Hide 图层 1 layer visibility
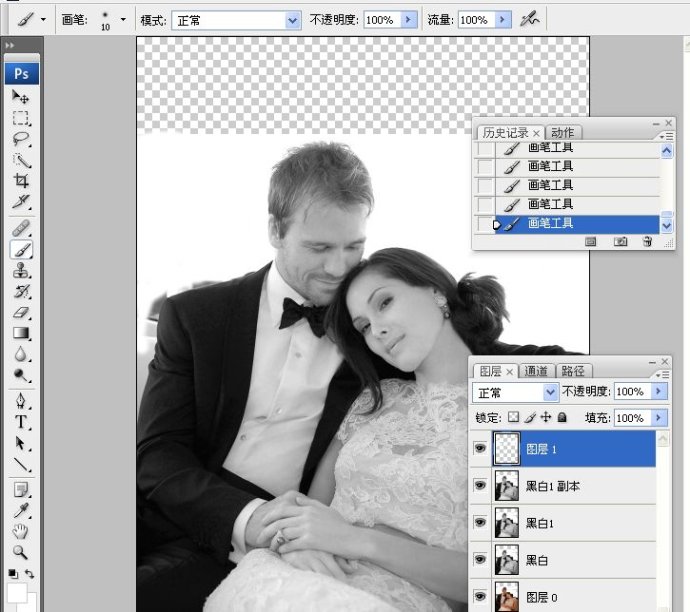Viewport: 690px width, 612px height. click(480, 448)
